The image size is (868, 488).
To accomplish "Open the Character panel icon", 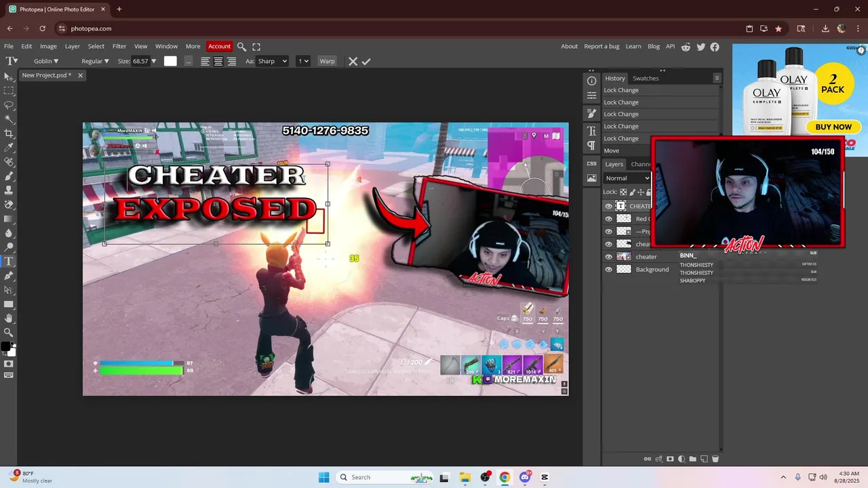I will tap(591, 131).
